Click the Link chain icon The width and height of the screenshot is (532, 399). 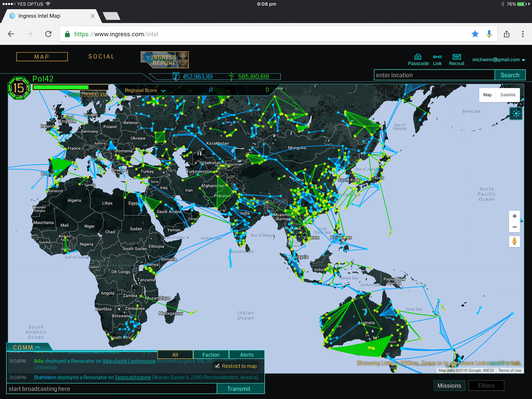click(x=437, y=57)
